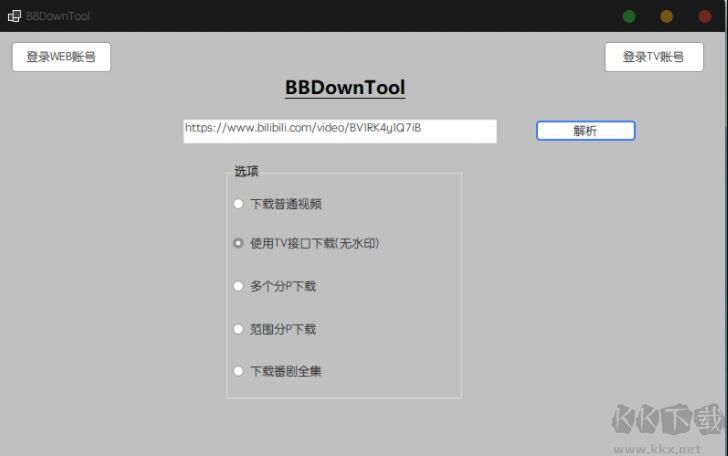Image resolution: width=728 pixels, height=456 pixels.
Task: Enable the 范围分P下载 radio option
Action: click(238, 329)
